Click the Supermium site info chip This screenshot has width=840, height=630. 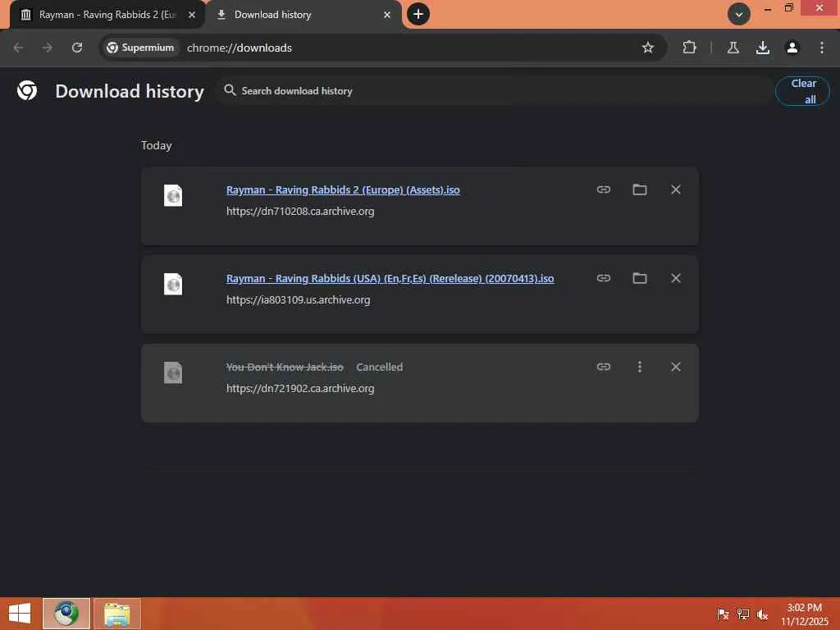(141, 48)
